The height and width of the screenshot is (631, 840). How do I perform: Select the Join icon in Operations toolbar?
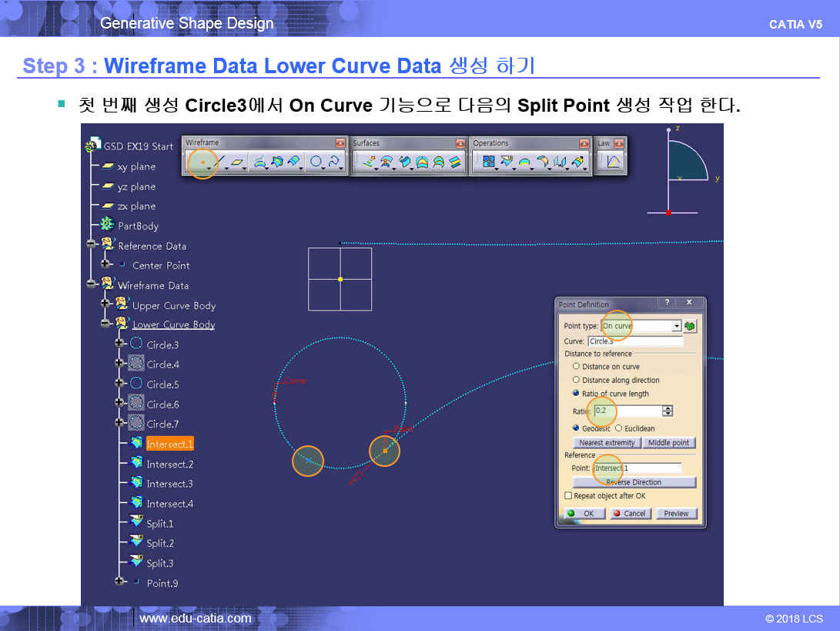487,162
